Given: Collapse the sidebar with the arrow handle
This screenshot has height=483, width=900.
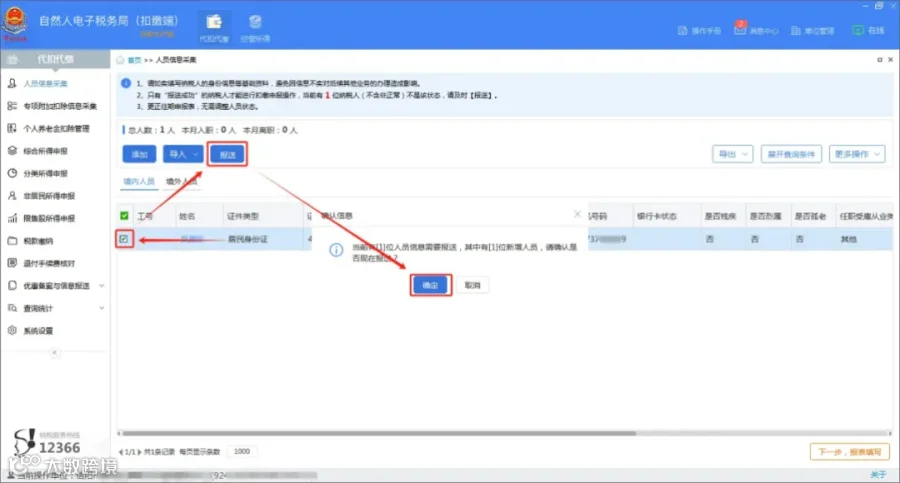Looking at the screenshot, I should (x=55, y=352).
